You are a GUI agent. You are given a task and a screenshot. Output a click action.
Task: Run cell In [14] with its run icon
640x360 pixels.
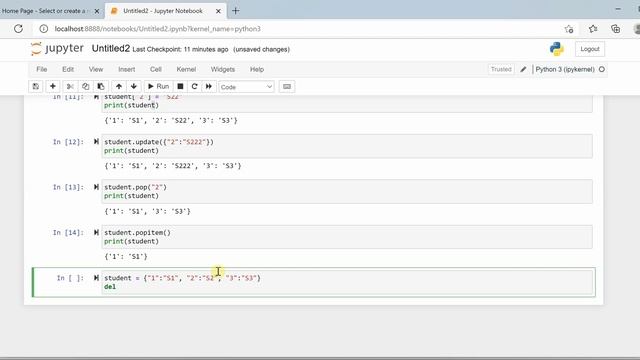click(96, 232)
